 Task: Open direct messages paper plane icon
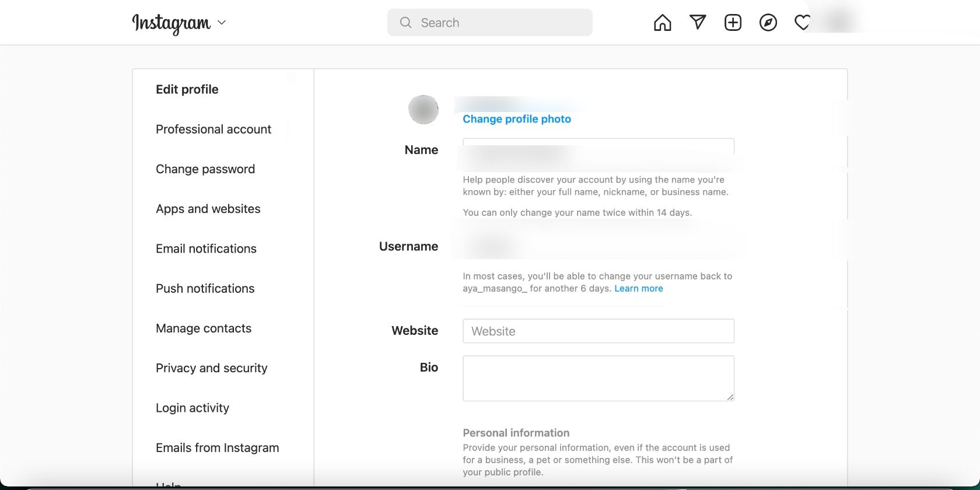tap(698, 23)
